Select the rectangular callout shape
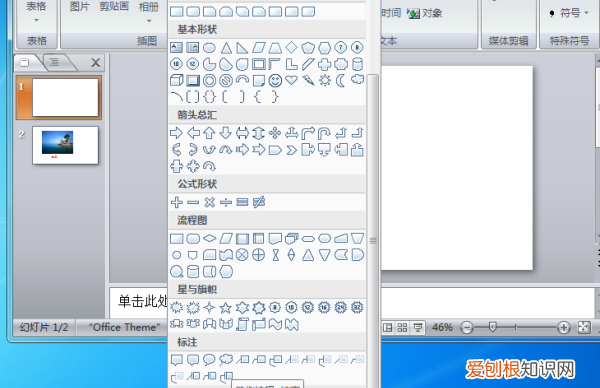600x388 pixels. [176, 360]
